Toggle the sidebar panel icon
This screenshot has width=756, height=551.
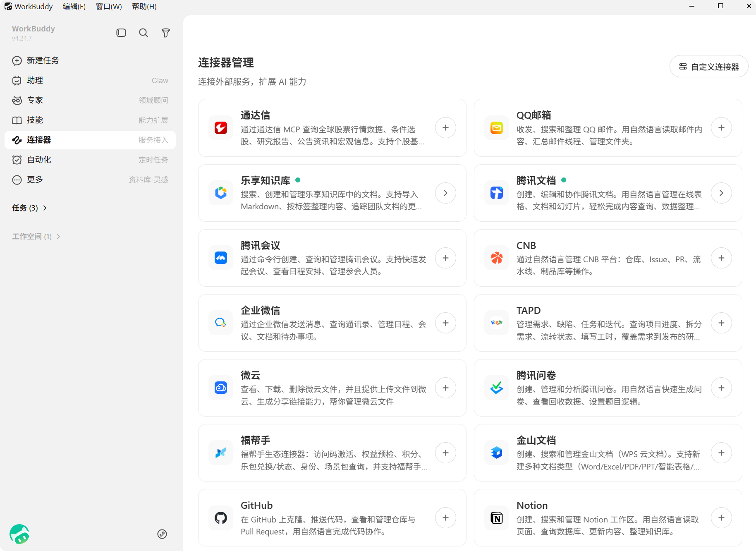point(121,33)
